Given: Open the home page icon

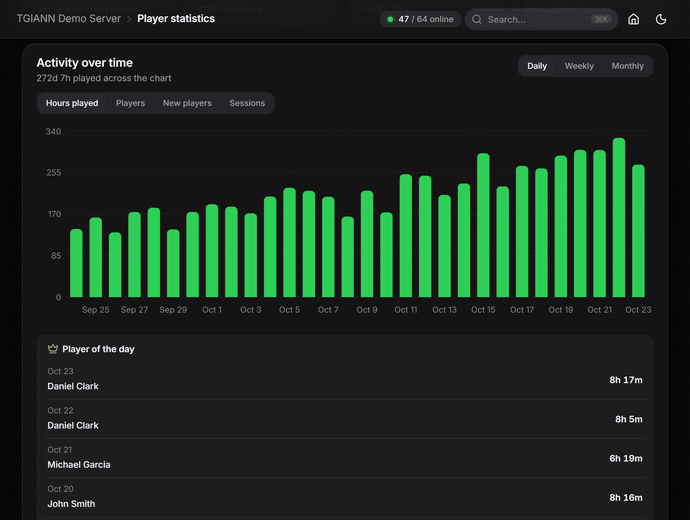Looking at the screenshot, I should click(633, 19).
